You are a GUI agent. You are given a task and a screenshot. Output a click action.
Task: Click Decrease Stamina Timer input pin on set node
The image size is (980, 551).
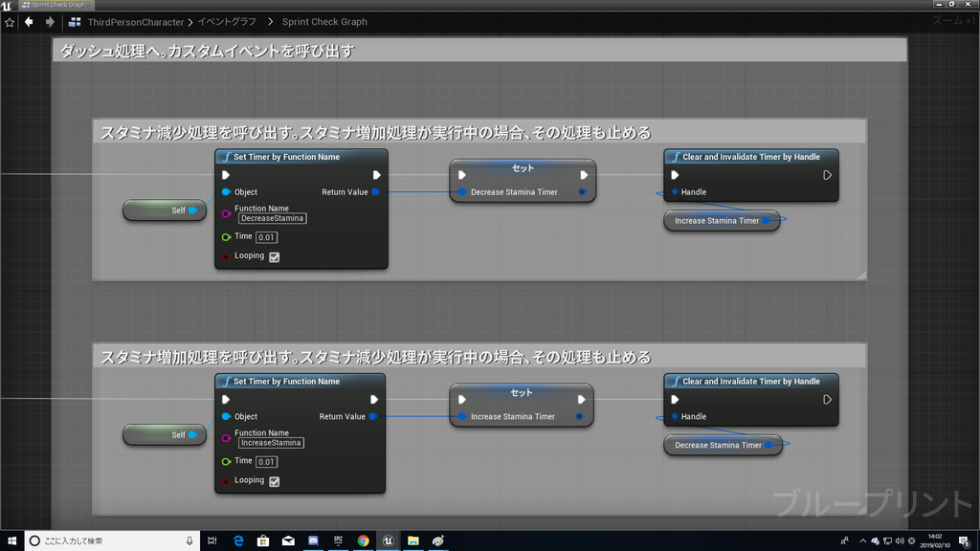click(x=462, y=191)
